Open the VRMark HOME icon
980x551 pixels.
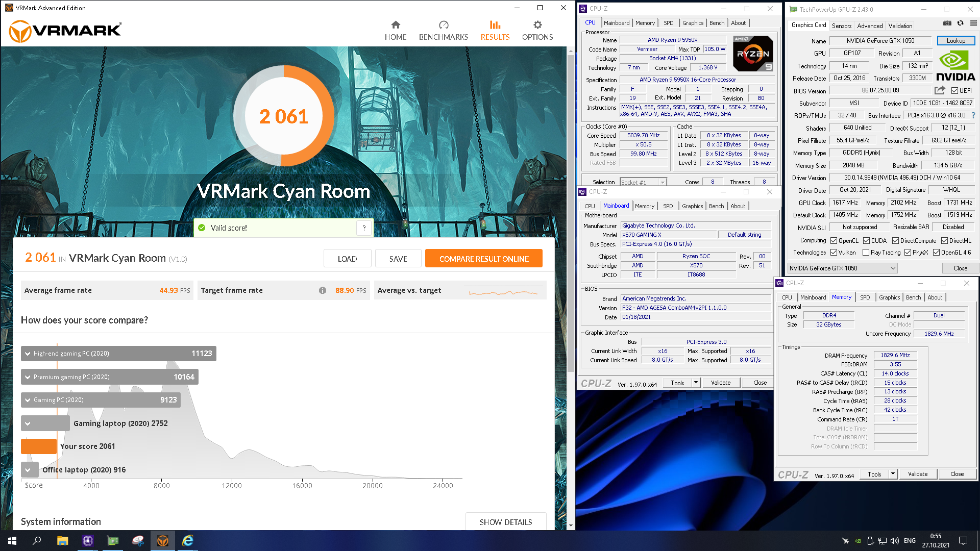pos(396,24)
